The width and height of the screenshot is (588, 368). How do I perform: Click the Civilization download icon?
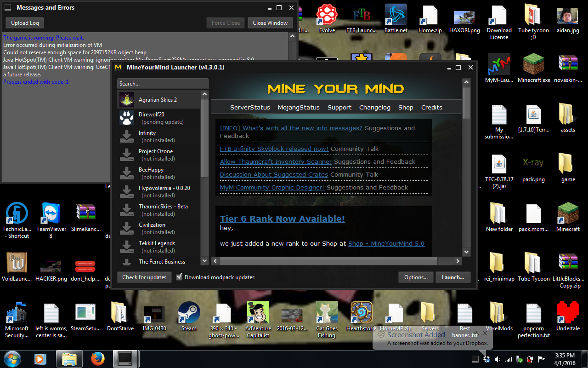pos(127,229)
